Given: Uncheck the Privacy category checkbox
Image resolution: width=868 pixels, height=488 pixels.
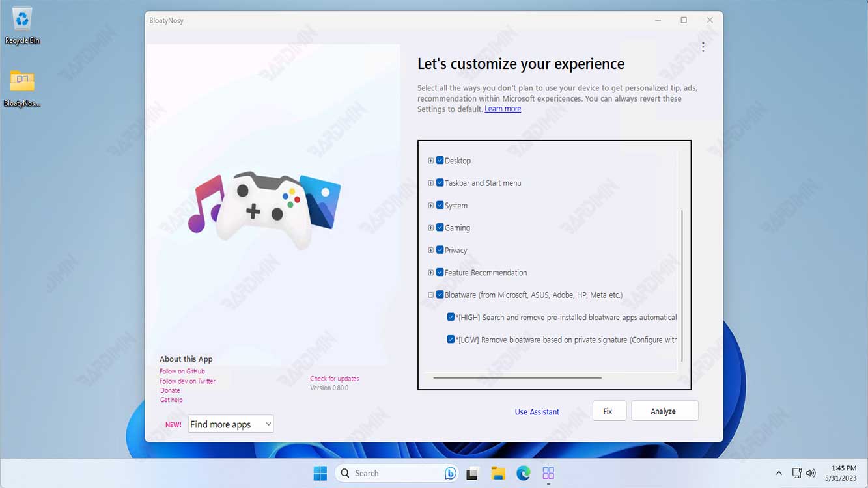Looking at the screenshot, I should 440,250.
